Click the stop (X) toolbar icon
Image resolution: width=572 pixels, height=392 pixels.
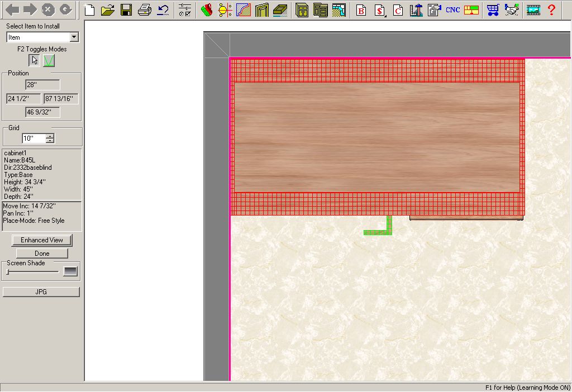point(48,10)
